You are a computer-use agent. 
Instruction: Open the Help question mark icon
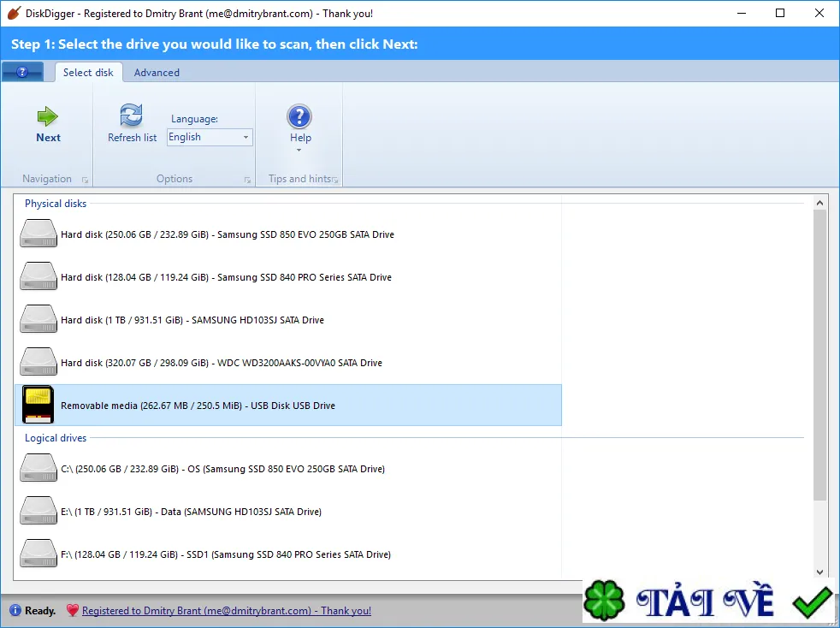coord(299,116)
